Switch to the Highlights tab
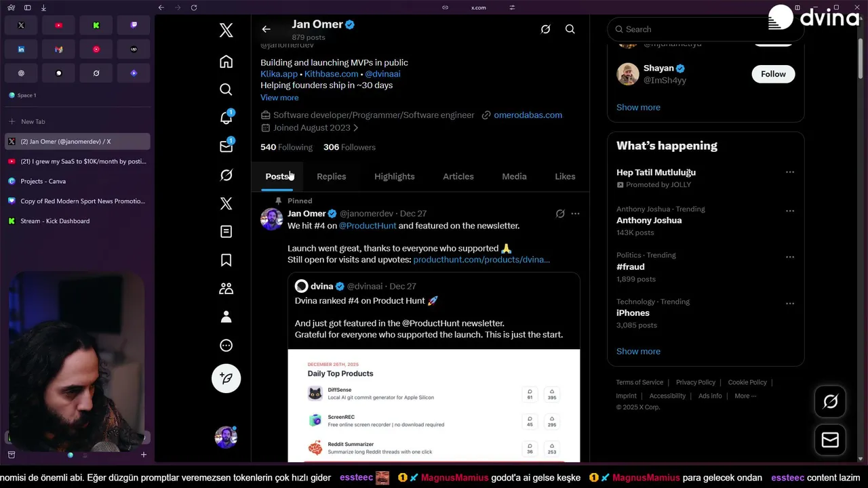The width and height of the screenshot is (868, 488). click(x=395, y=176)
